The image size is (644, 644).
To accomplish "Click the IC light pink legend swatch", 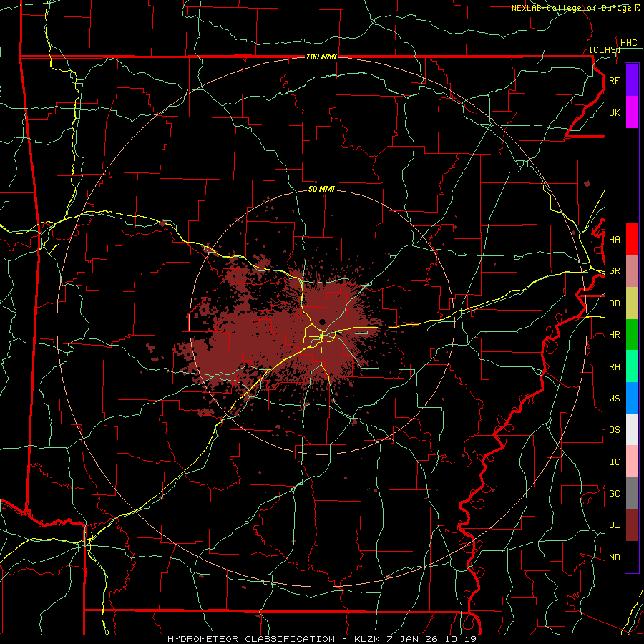I will tap(632, 462).
